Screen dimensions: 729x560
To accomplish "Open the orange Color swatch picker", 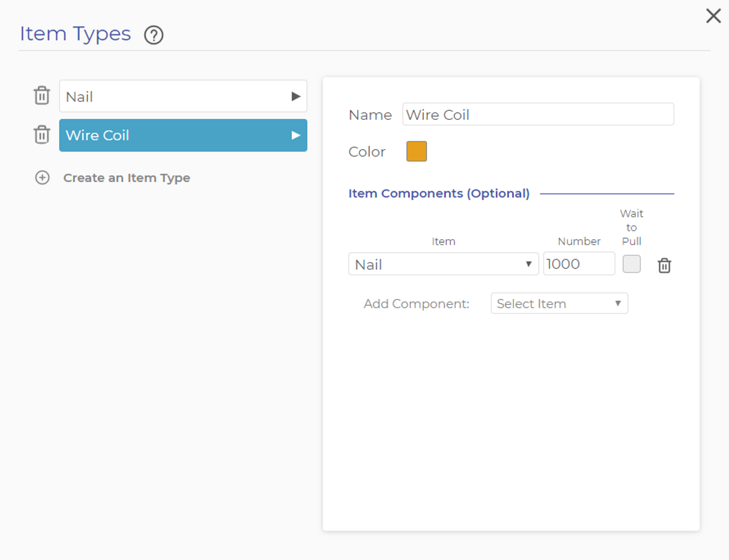I will pyautogui.click(x=416, y=151).
